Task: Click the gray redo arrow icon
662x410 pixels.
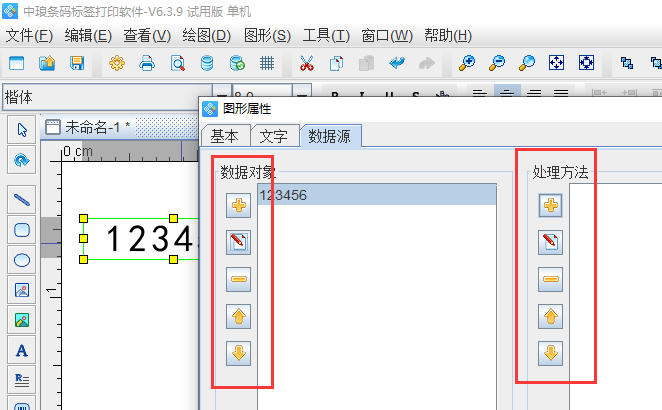Action: coord(427,63)
